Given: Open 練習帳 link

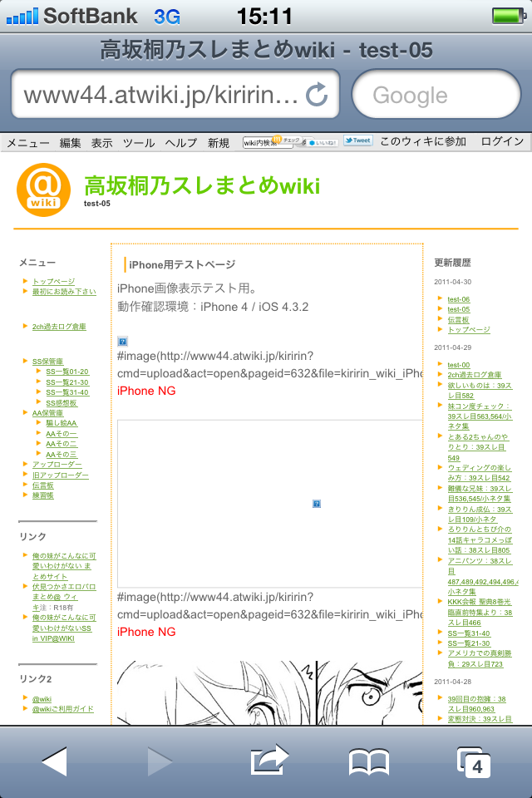Looking at the screenshot, I should (42, 495).
